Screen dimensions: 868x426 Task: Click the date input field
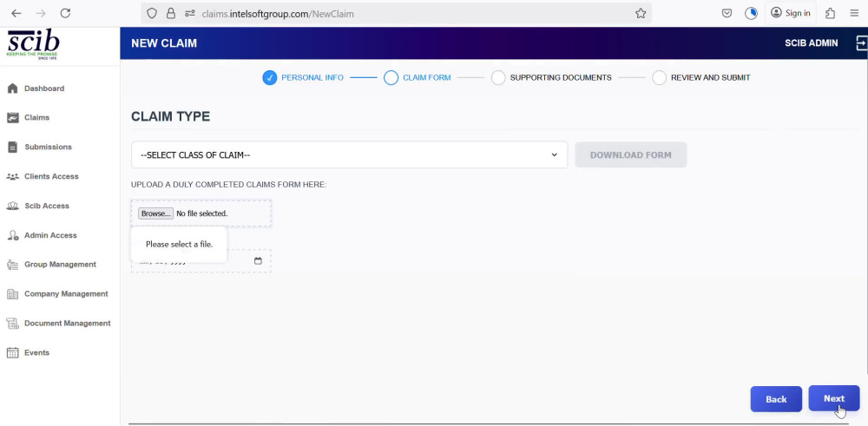pyautogui.click(x=201, y=260)
